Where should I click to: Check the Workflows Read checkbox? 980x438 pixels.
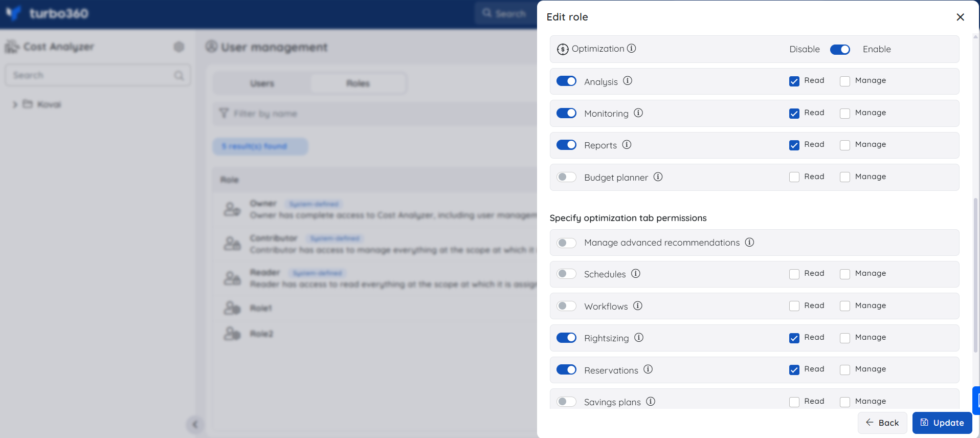(x=794, y=306)
